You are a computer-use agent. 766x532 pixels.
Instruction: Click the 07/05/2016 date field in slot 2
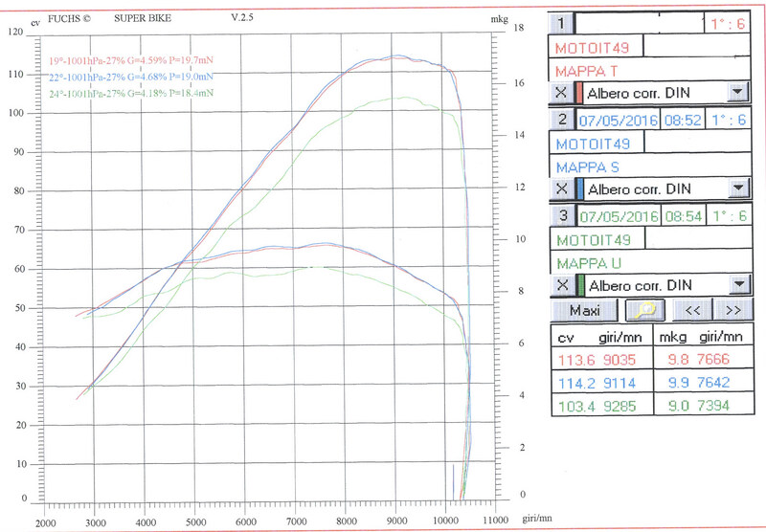pos(615,120)
